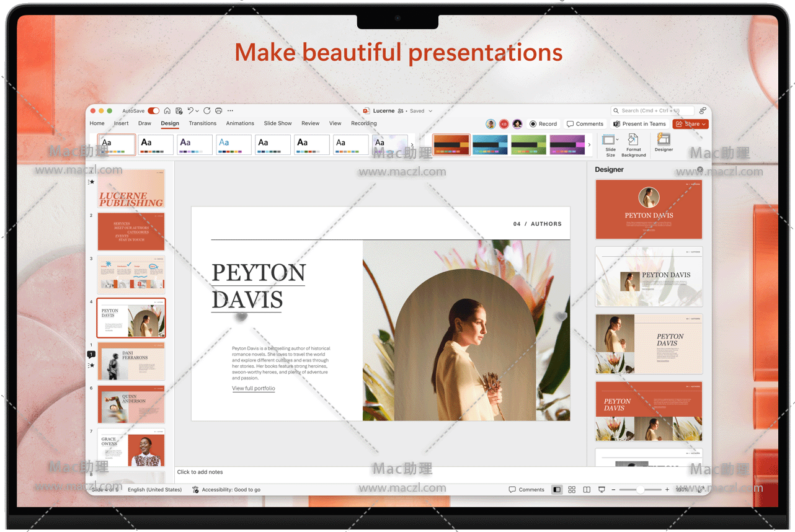Select the orange variant swatch
This screenshot has width=795, height=532.
[451, 145]
